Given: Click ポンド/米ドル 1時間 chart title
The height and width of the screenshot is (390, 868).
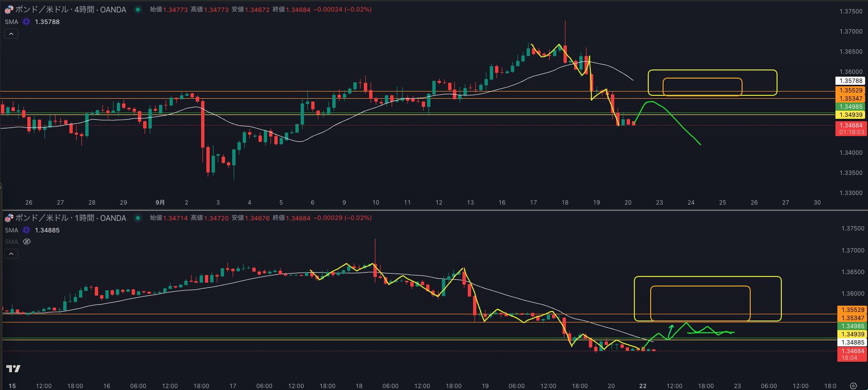Looking at the screenshot, I should [70, 218].
